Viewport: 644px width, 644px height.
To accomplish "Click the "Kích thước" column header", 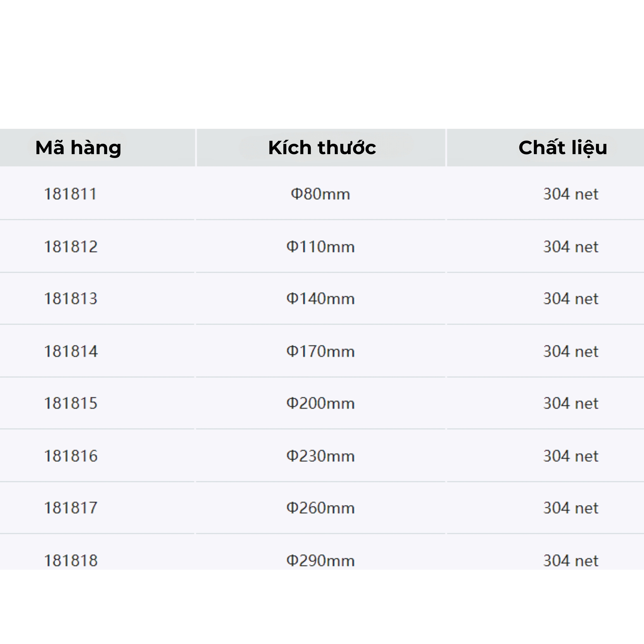I will (322, 148).
